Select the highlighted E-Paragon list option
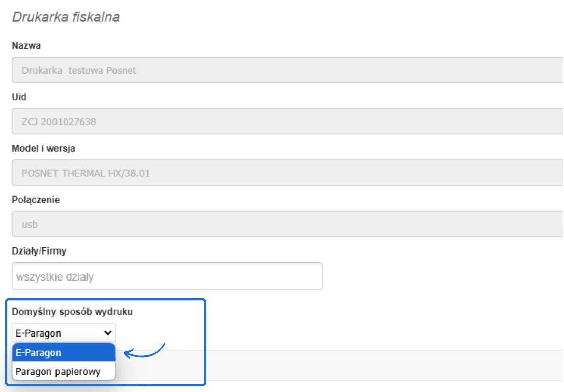The width and height of the screenshot is (564, 392). [64, 353]
